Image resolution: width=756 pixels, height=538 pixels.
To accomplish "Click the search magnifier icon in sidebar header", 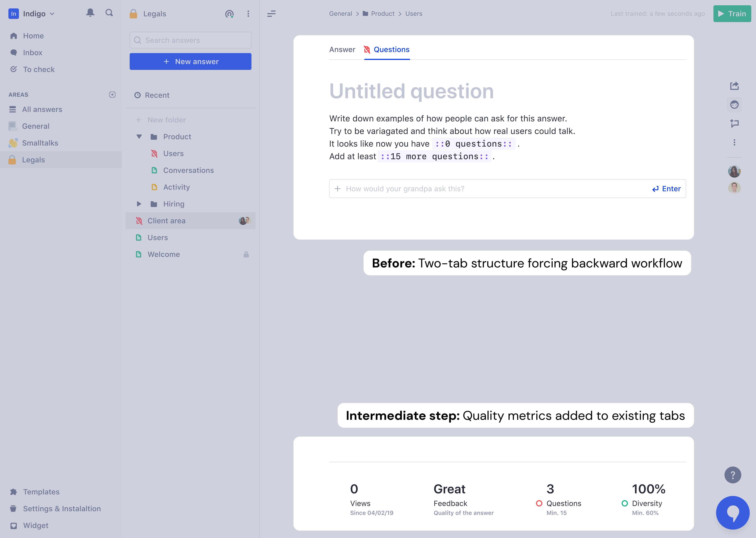I will [109, 13].
